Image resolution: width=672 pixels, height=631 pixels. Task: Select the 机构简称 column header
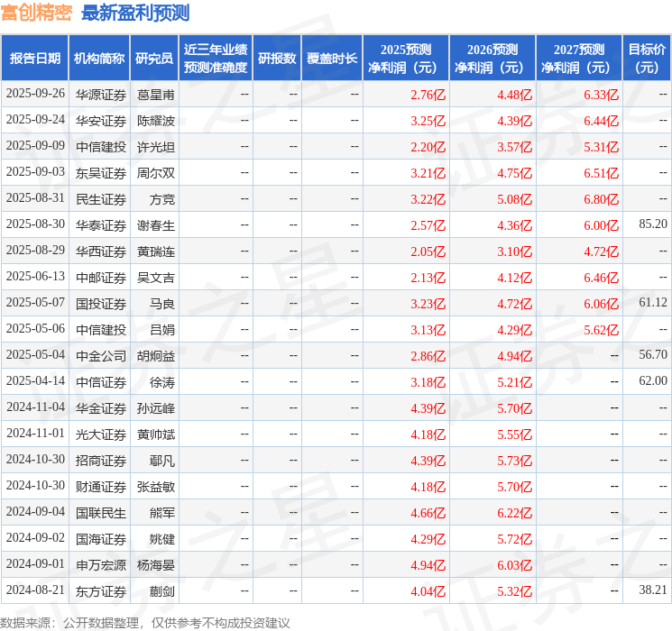coord(99,59)
